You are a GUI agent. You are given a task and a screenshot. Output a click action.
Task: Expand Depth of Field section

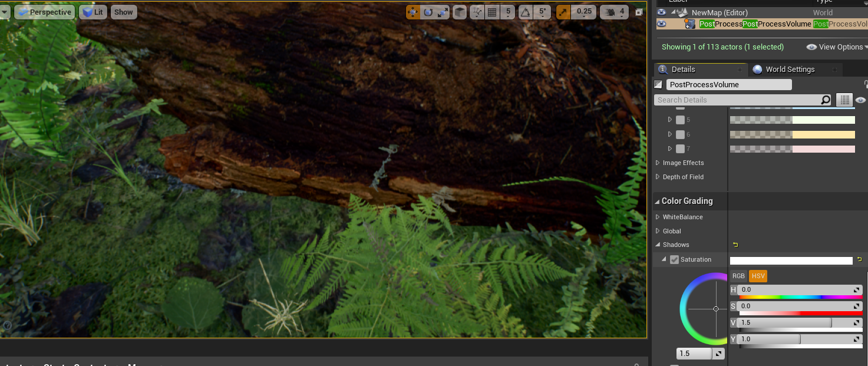tap(658, 177)
